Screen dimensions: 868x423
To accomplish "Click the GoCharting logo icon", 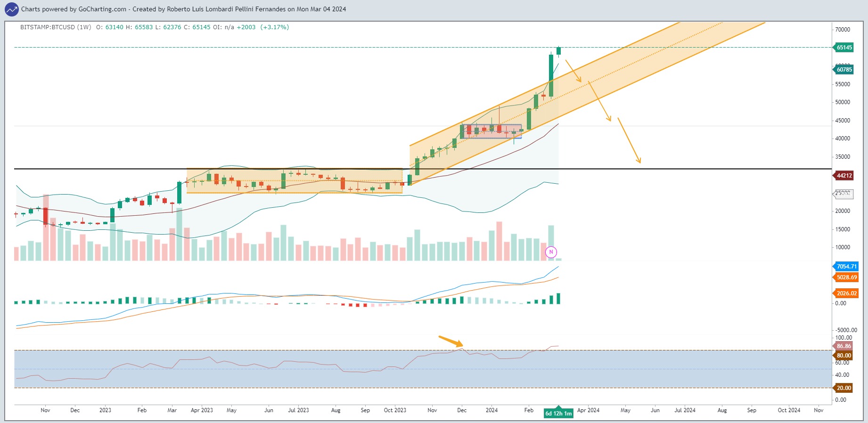I will pyautogui.click(x=11, y=9).
